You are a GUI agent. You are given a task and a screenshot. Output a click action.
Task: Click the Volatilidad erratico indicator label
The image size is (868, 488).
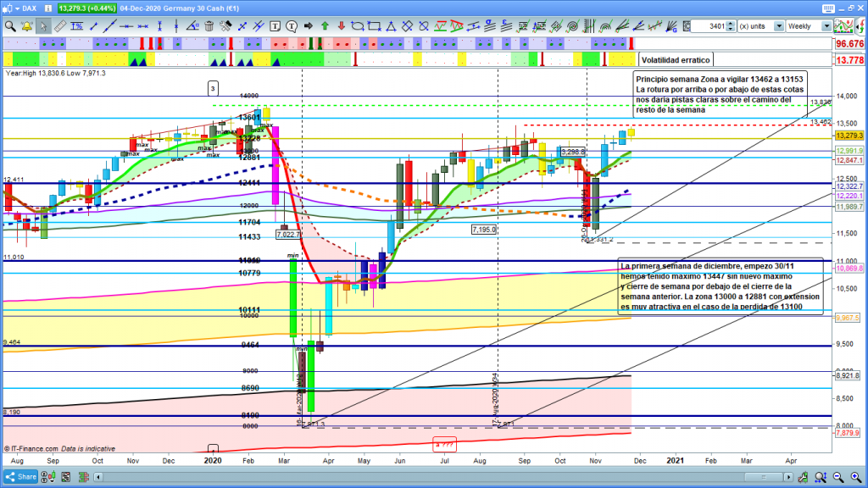coord(675,60)
